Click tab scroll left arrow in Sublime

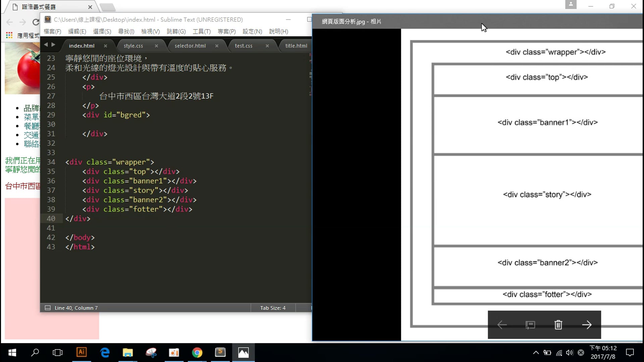point(46,45)
